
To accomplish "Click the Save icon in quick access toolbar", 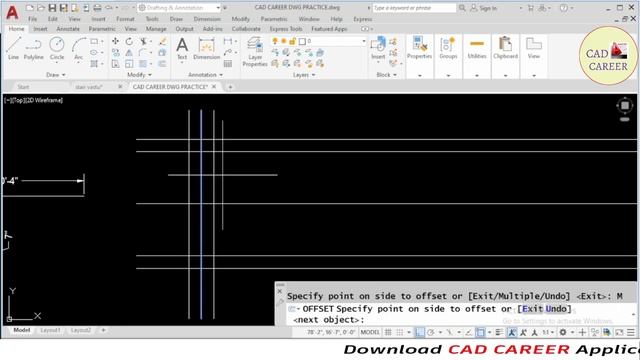I will point(52,8).
